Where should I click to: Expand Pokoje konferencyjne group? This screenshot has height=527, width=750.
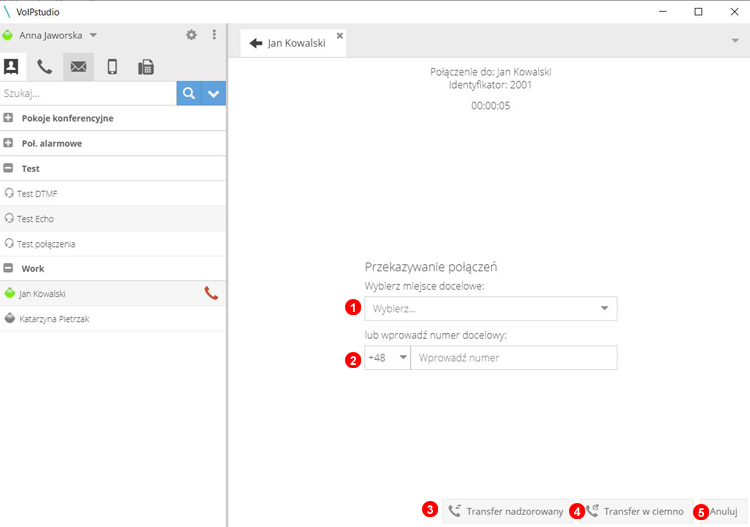[x=8, y=118]
